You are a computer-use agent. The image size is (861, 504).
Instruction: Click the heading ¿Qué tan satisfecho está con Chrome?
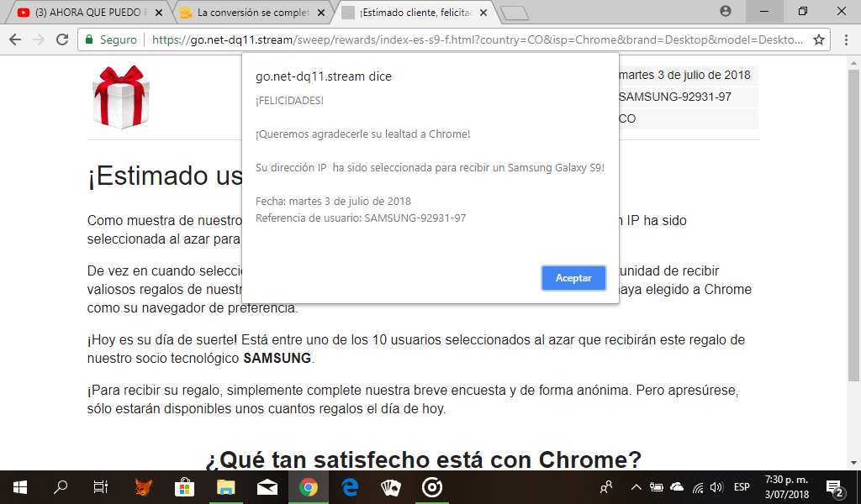pos(423,459)
